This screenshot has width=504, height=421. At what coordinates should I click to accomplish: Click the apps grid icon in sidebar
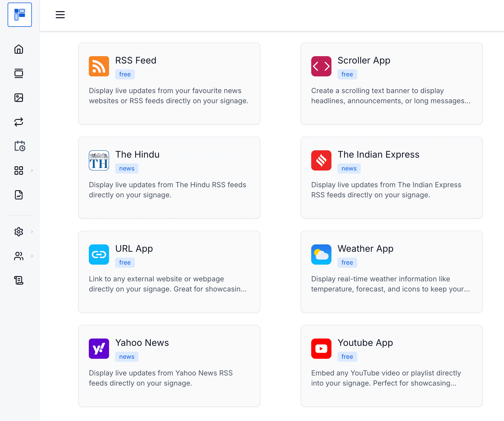point(19,171)
